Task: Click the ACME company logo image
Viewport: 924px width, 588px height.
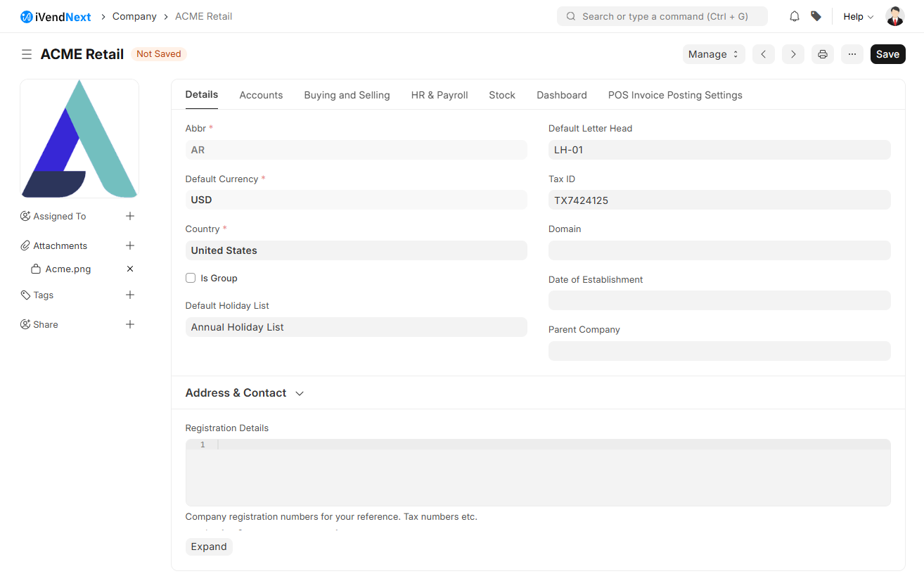Action: coord(79,139)
